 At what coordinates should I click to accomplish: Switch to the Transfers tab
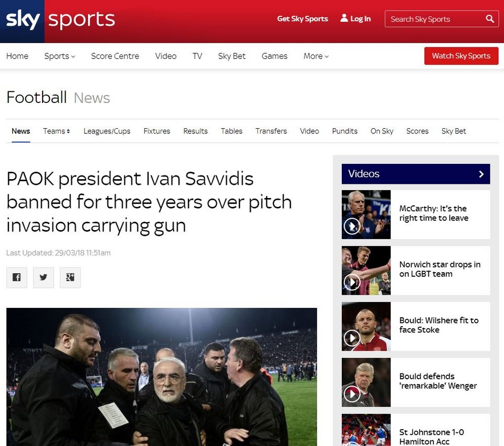[x=271, y=131]
